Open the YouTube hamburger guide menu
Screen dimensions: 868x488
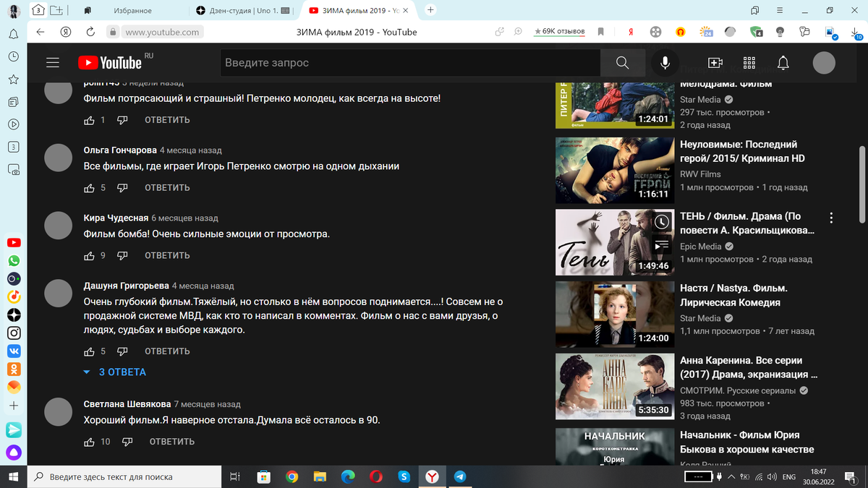[x=52, y=63]
